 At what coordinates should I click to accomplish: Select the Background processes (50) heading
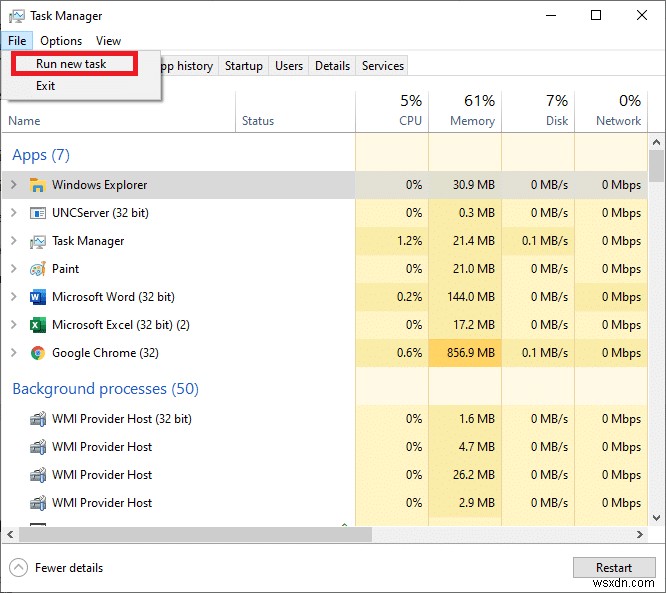pos(105,389)
